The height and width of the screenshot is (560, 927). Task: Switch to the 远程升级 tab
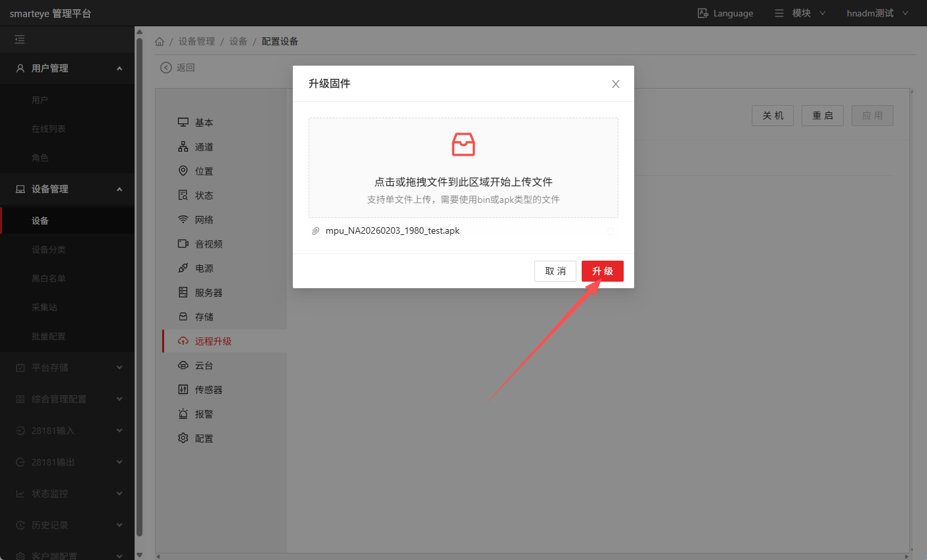tap(213, 341)
